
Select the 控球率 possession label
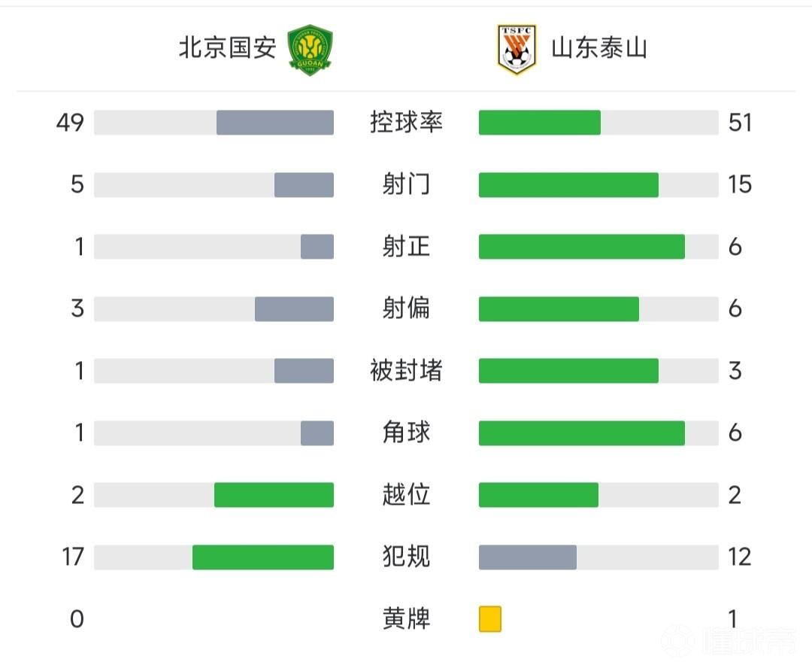pos(406,122)
